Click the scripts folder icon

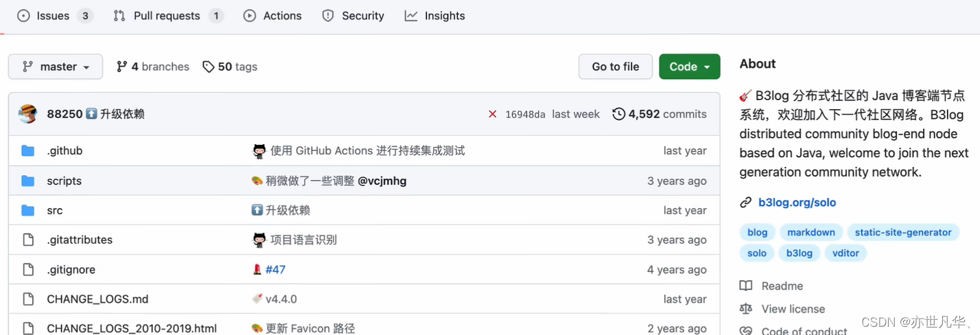(28, 181)
